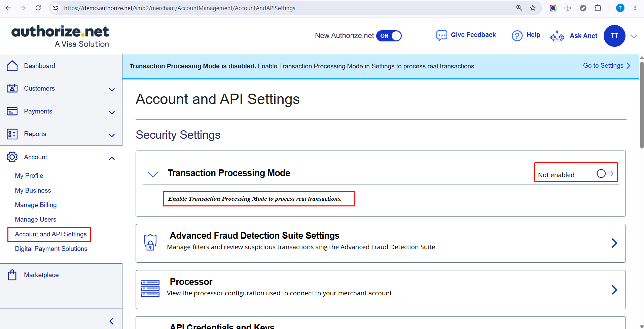Image resolution: width=644 pixels, height=329 pixels.
Task: Click the Account label in sidebar
Action: click(35, 157)
